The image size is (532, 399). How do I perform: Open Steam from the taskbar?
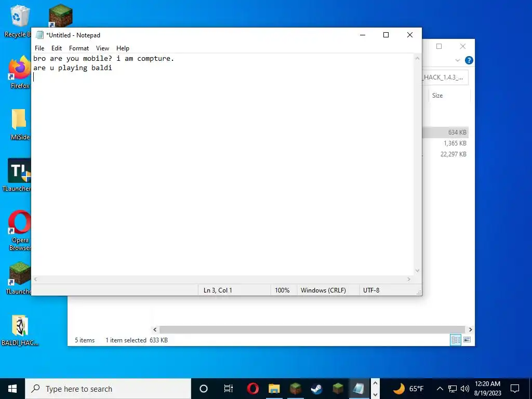click(316, 389)
